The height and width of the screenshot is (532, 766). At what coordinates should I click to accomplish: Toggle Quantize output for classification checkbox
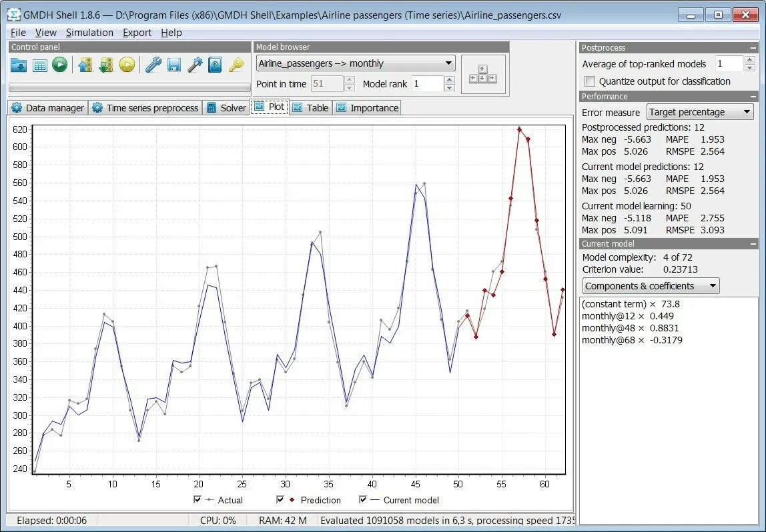(x=590, y=81)
